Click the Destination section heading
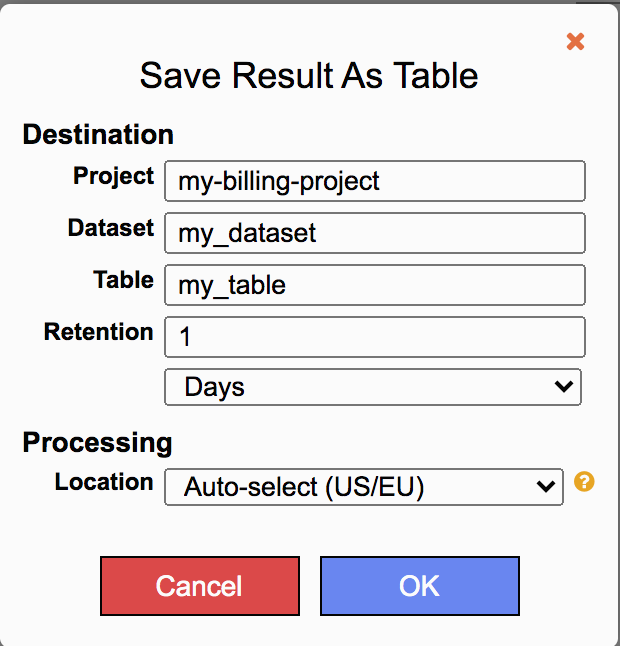The width and height of the screenshot is (620, 646). coord(98,134)
